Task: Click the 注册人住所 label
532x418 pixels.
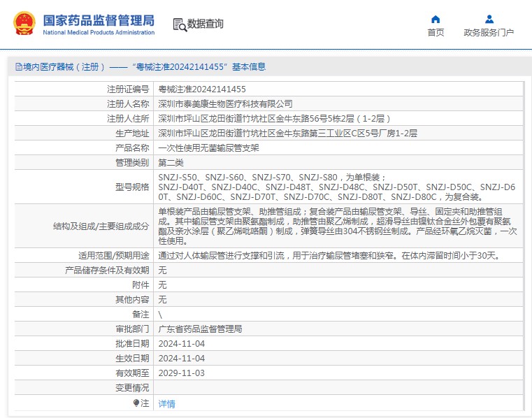Action: tap(128, 118)
